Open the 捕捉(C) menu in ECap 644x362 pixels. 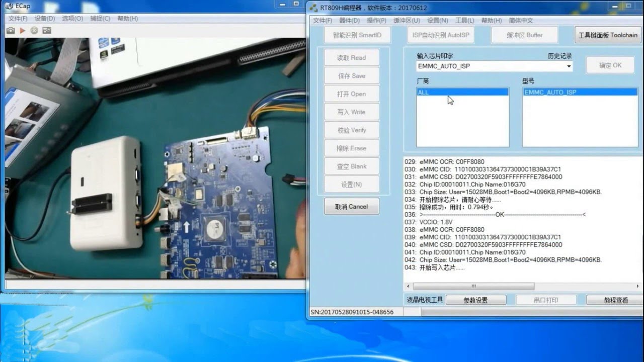point(100,18)
